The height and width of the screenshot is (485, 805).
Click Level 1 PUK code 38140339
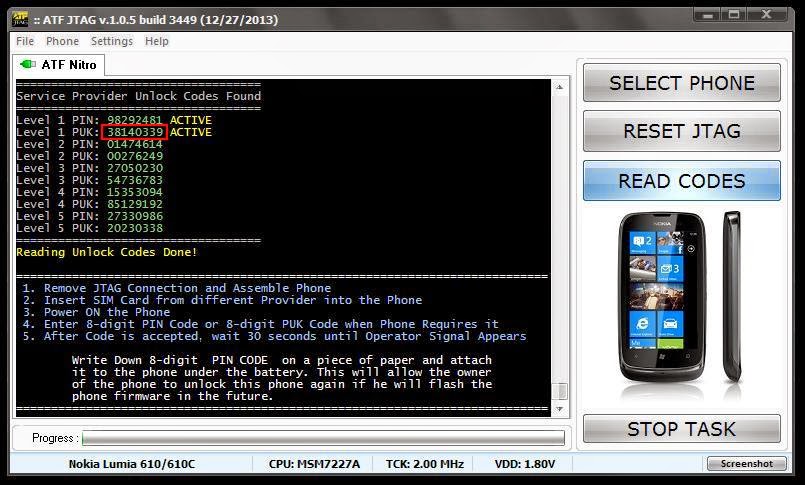pyautogui.click(x=135, y=132)
